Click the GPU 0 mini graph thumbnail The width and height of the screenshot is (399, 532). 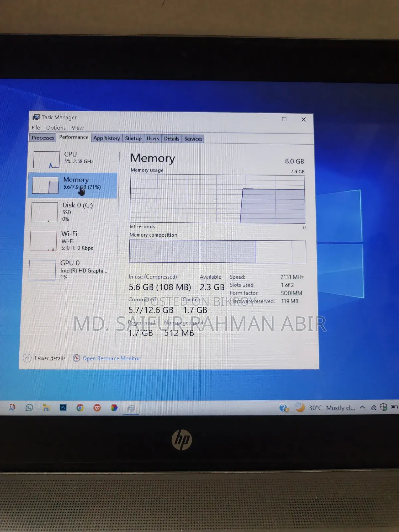pos(42,270)
